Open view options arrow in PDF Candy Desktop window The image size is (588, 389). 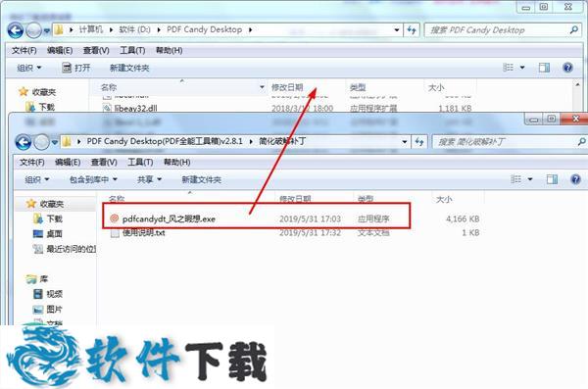coord(522,68)
